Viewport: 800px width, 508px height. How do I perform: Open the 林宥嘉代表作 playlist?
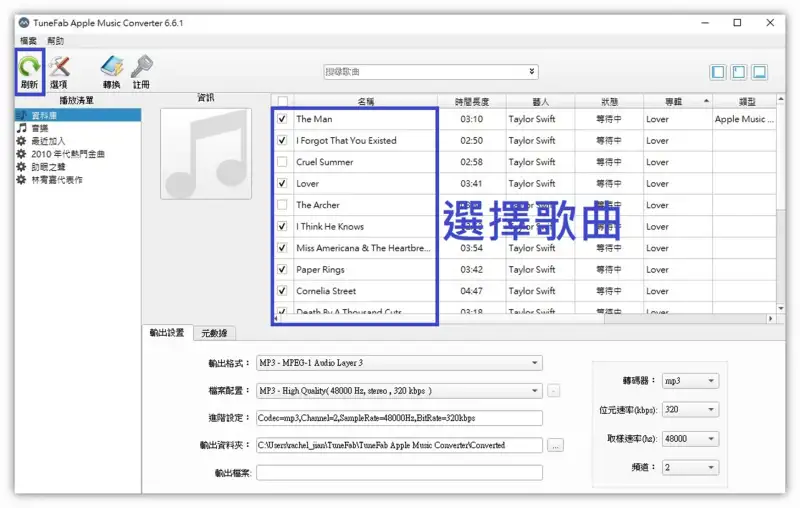click(x=57, y=180)
